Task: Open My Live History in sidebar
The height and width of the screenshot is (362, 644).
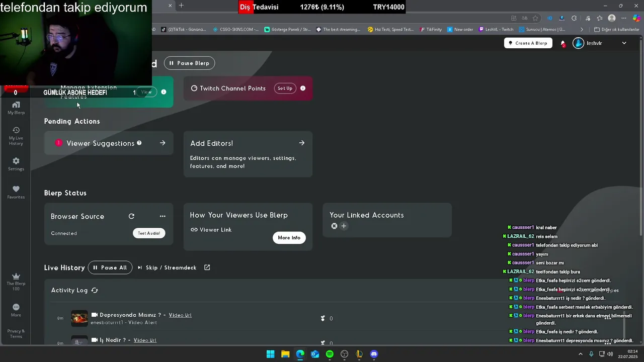Action: 16,136
